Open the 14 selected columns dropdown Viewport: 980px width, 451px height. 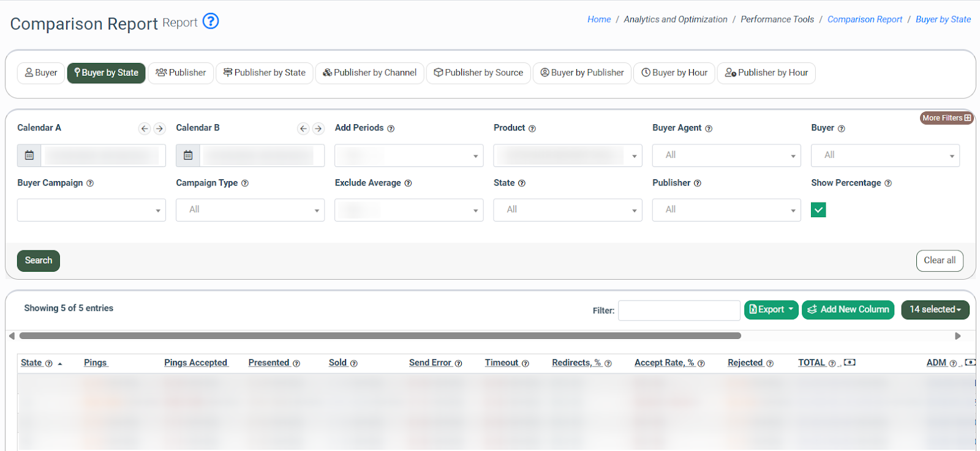(935, 310)
